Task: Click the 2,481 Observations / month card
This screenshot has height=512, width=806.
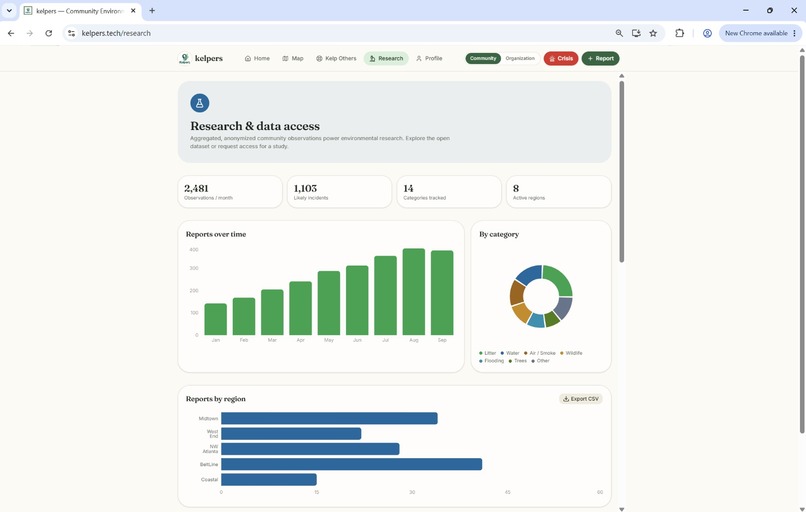Action: click(230, 192)
